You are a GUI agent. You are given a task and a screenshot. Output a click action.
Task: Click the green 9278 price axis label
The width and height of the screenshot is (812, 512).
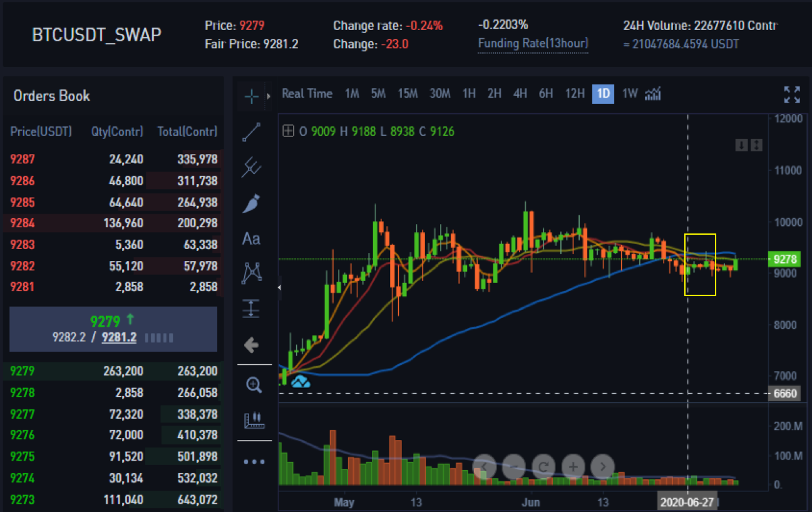(x=784, y=259)
